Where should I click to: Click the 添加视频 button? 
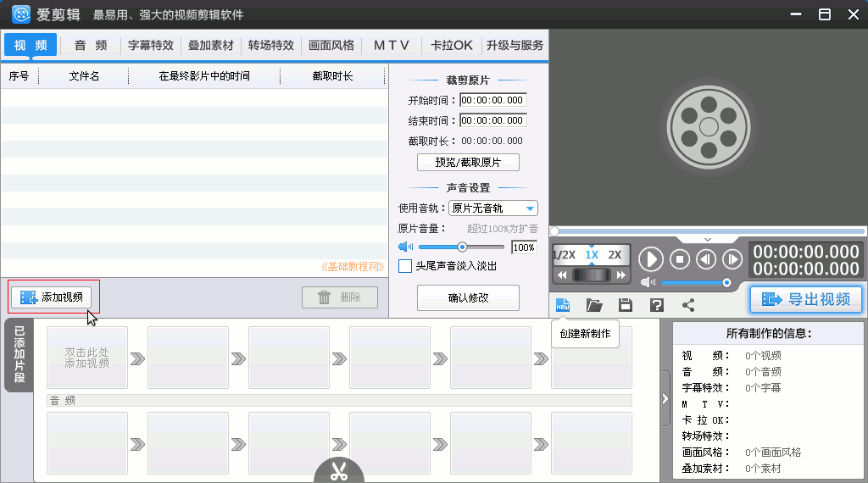(x=52, y=297)
